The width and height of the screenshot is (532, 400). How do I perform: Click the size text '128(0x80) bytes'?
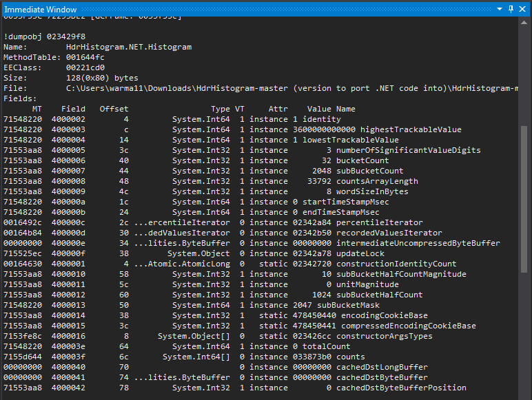[102, 78]
